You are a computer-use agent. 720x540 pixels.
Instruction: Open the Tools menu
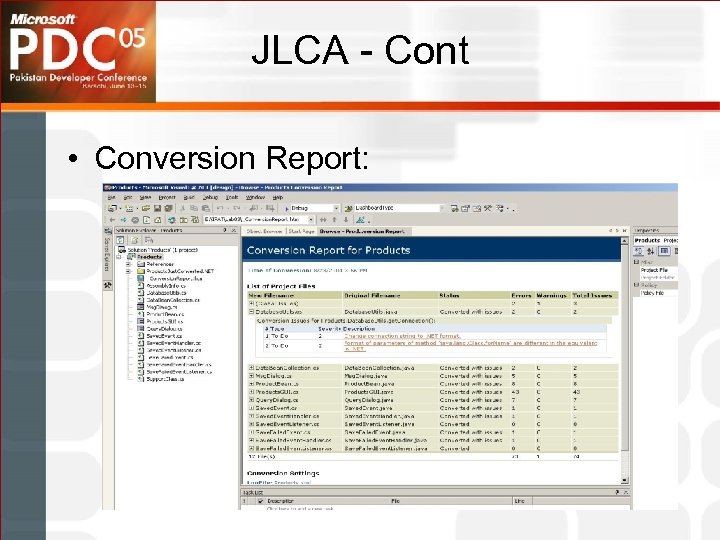(x=232, y=197)
